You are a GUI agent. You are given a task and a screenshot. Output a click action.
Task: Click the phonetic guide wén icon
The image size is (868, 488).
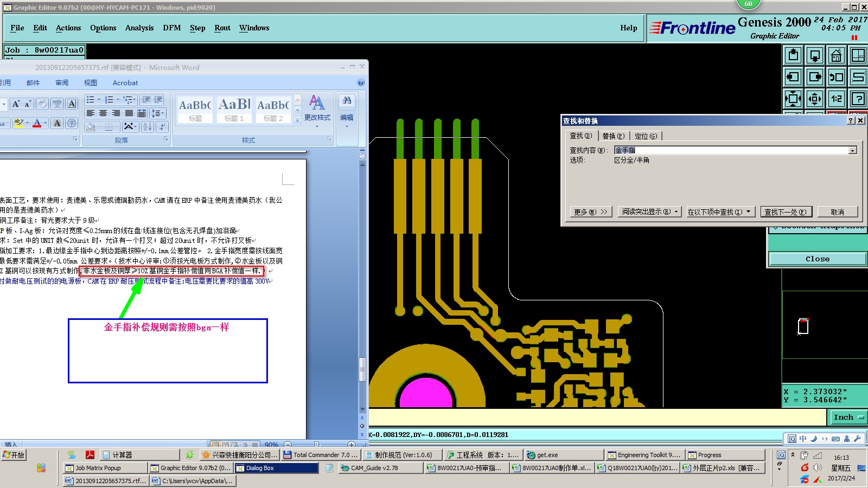[57, 104]
